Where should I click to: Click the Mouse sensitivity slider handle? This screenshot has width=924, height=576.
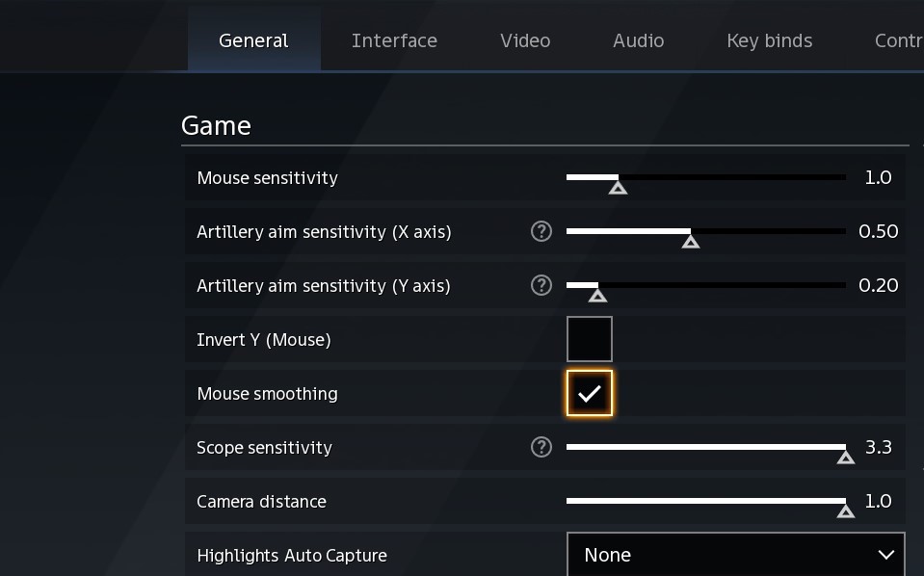click(x=618, y=188)
